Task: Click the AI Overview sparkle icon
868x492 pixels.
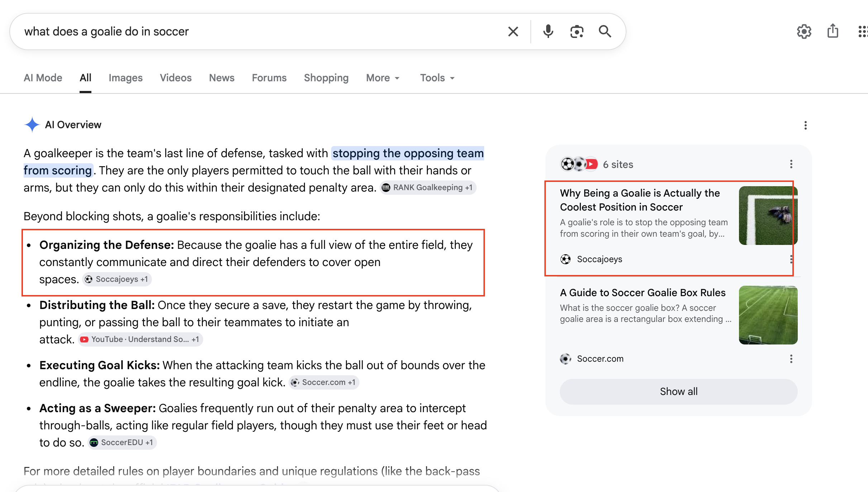Action: pyautogui.click(x=32, y=125)
